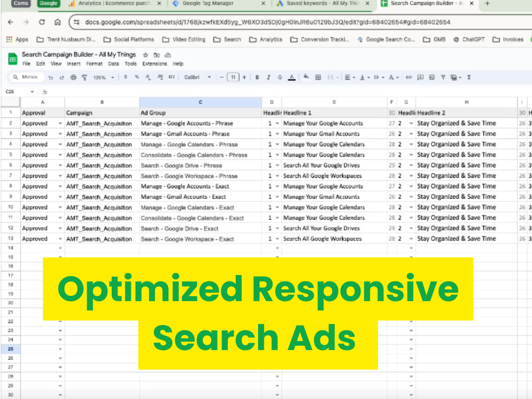Click the Menus search box
532x399 pixels.
(x=26, y=77)
